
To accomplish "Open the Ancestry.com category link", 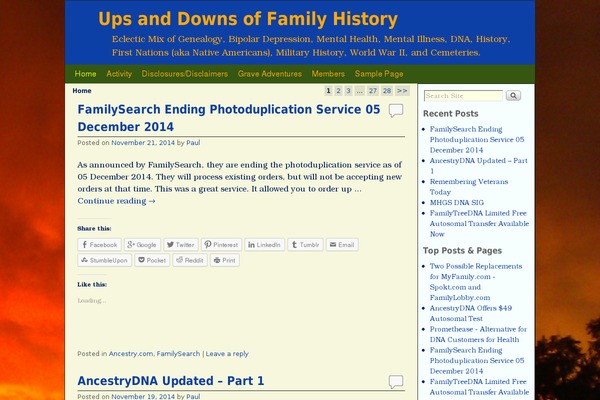I will (x=131, y=354).
